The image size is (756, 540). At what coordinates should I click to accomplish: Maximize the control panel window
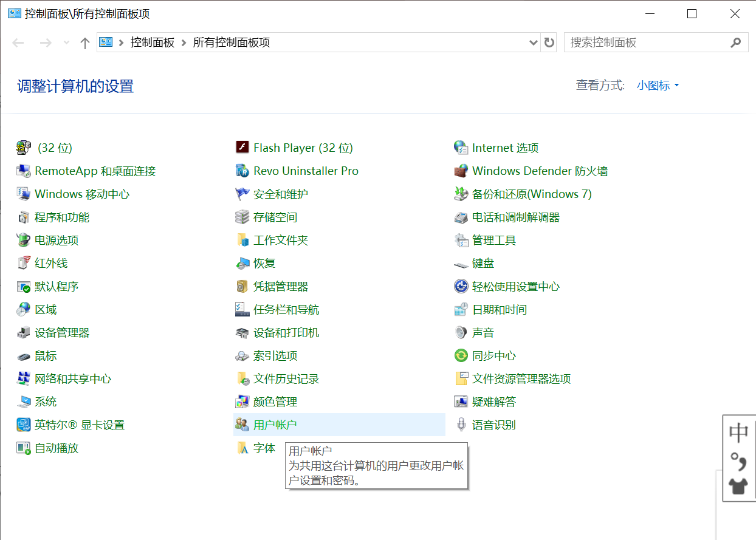coord(692,14)
